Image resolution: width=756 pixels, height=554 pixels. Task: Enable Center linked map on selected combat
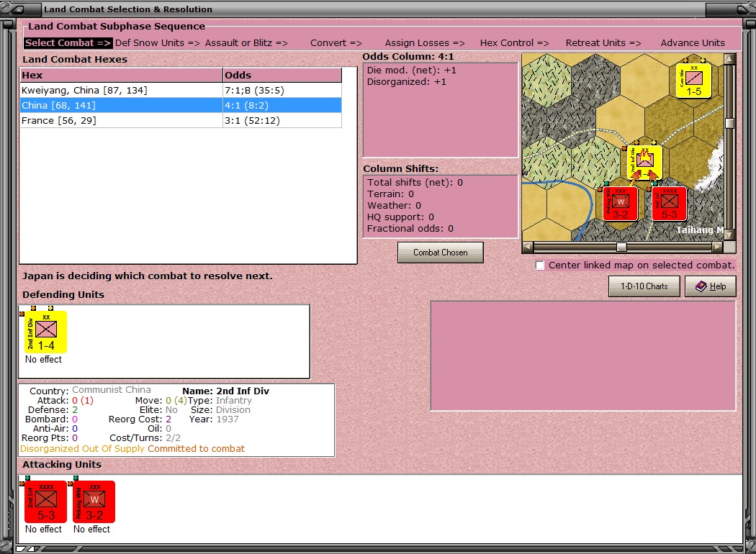click(x=540, y=265)
